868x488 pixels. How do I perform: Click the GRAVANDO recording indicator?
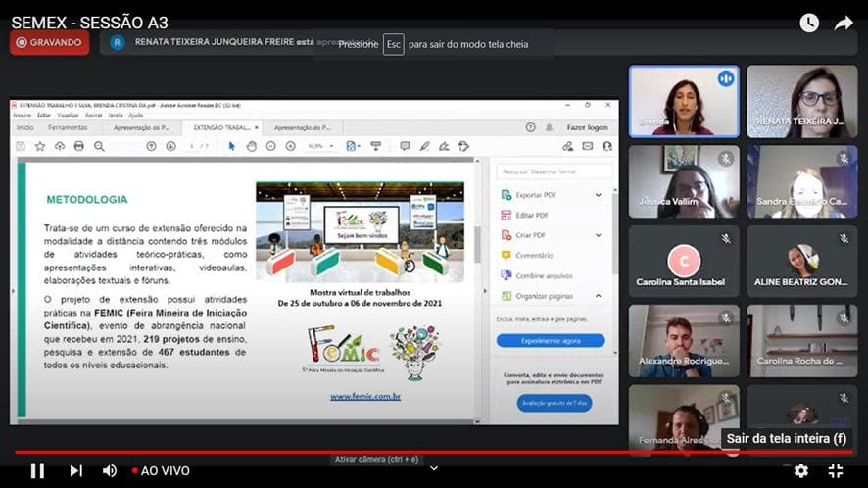pos(49,43)
